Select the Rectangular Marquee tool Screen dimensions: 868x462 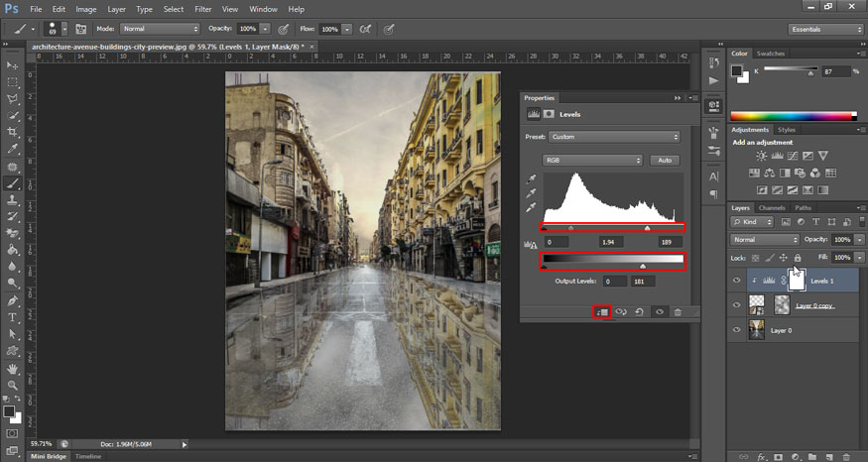click(12, 82)
